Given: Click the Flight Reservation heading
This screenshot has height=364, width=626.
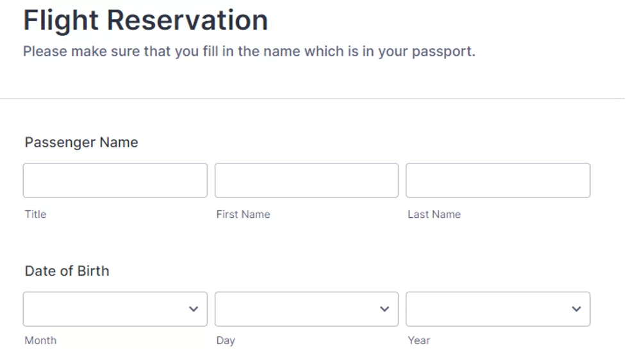Looking at the screenshot, I should (145, 21).
